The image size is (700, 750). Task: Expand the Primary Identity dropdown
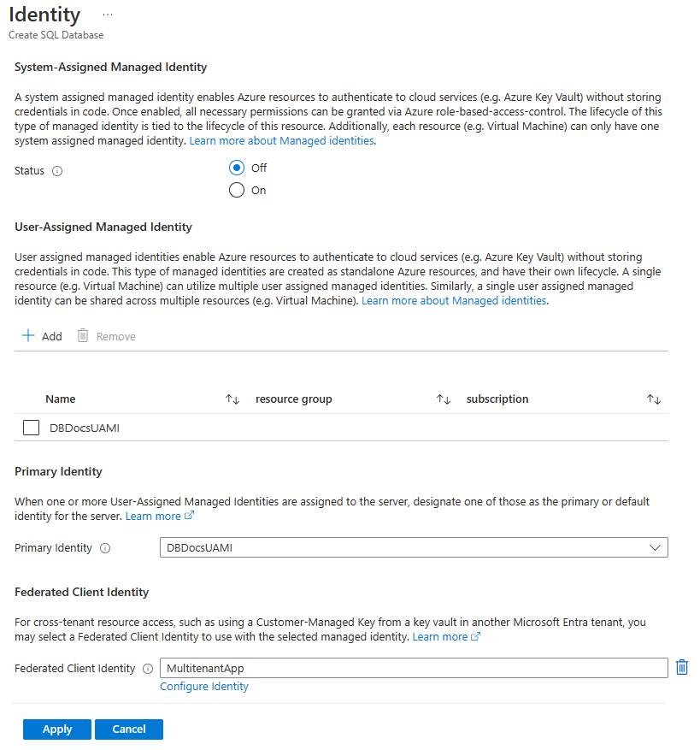[655, 547]
